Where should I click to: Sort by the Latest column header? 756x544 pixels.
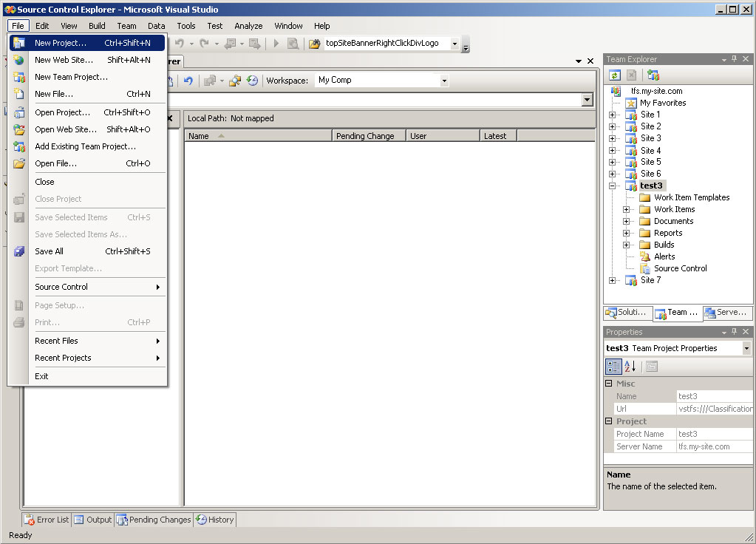click(x=499, y=136)
